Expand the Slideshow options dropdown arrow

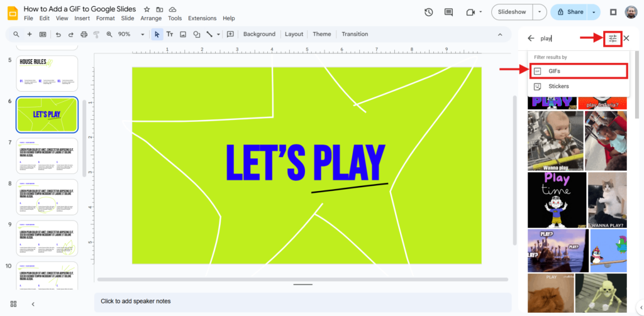pos(540,12)
